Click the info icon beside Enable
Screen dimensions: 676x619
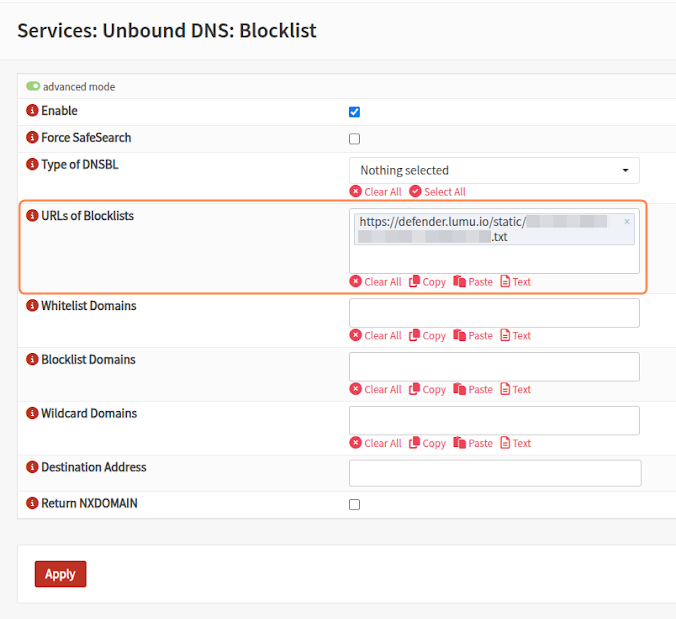point(32,111)
